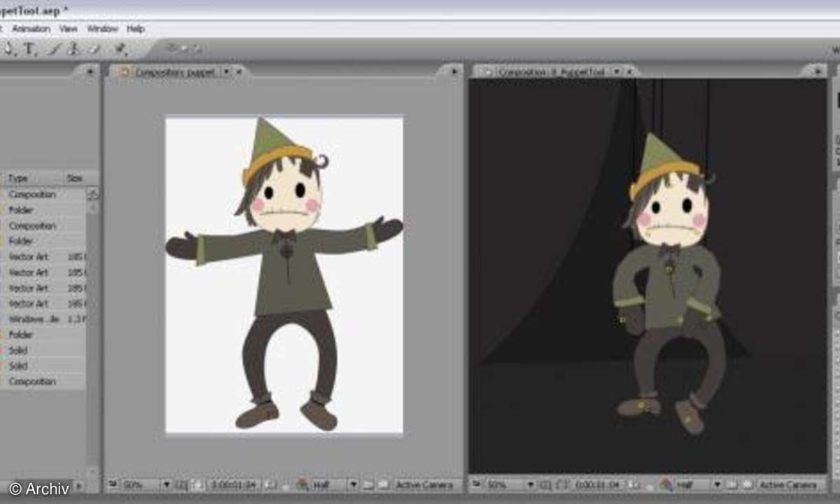Open the Project panel flyout menu arrow

(x=90, y=71)
